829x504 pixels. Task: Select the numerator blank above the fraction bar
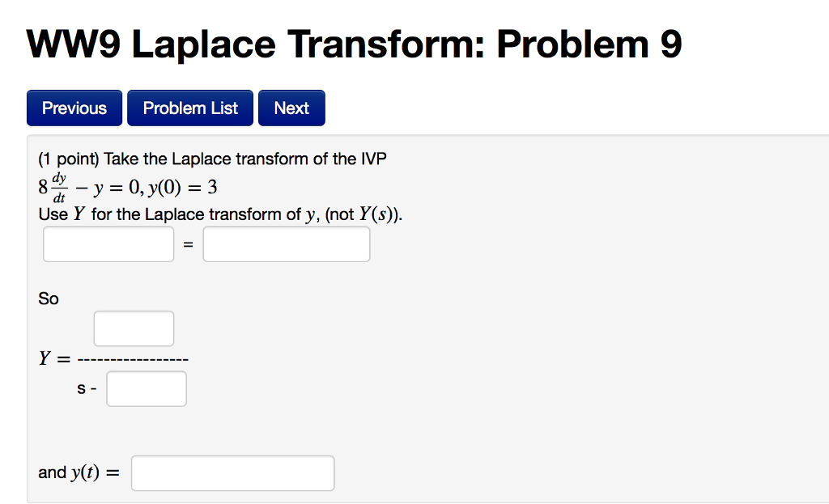(x=134, y=328)
